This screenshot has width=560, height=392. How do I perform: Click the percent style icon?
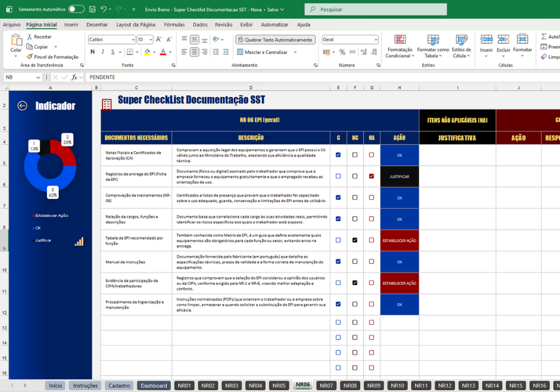[x=342, y=52]
